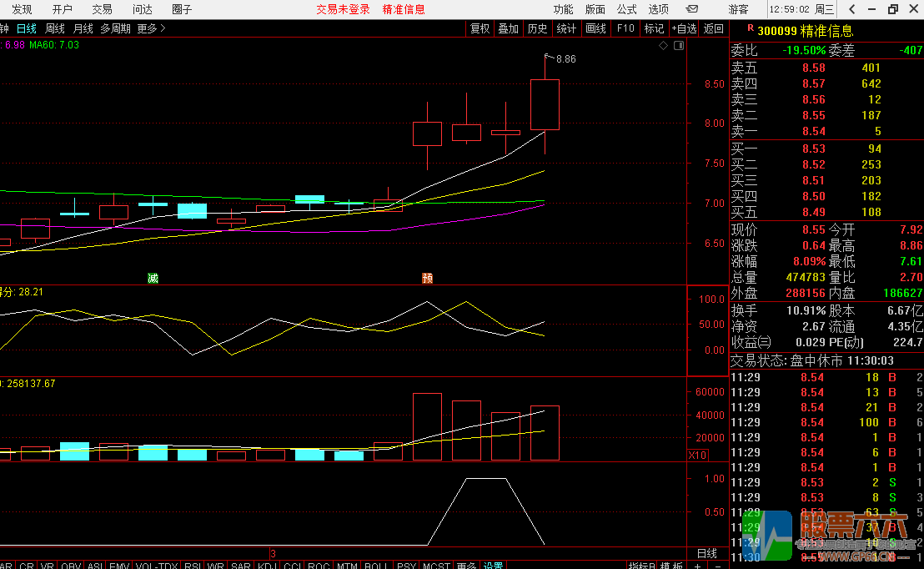This screenshot has width=924, height=569.
Task: Toggle 叠加 overlay mode
Action: click(508, 28)
